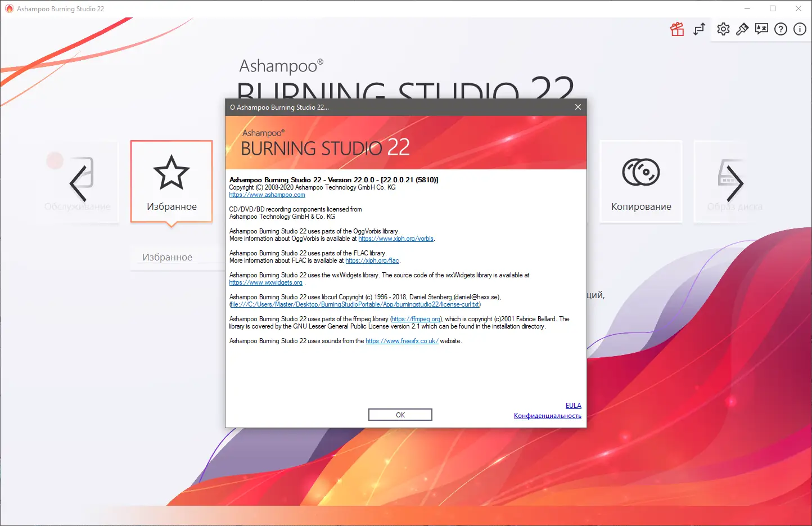Click the 'uses parts of the FLAC library' line

point(308,253)
